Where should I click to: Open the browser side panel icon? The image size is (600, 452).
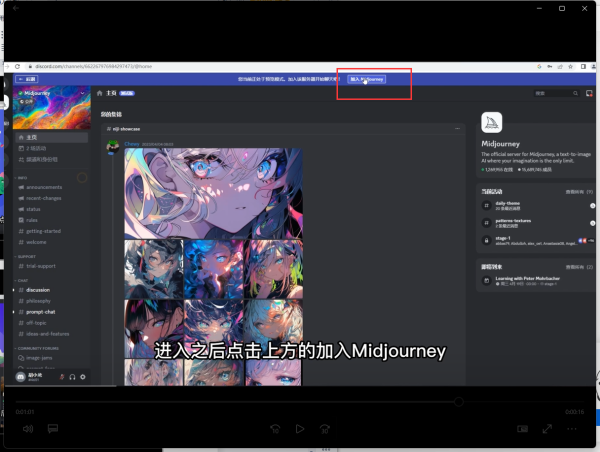[583, 67]
